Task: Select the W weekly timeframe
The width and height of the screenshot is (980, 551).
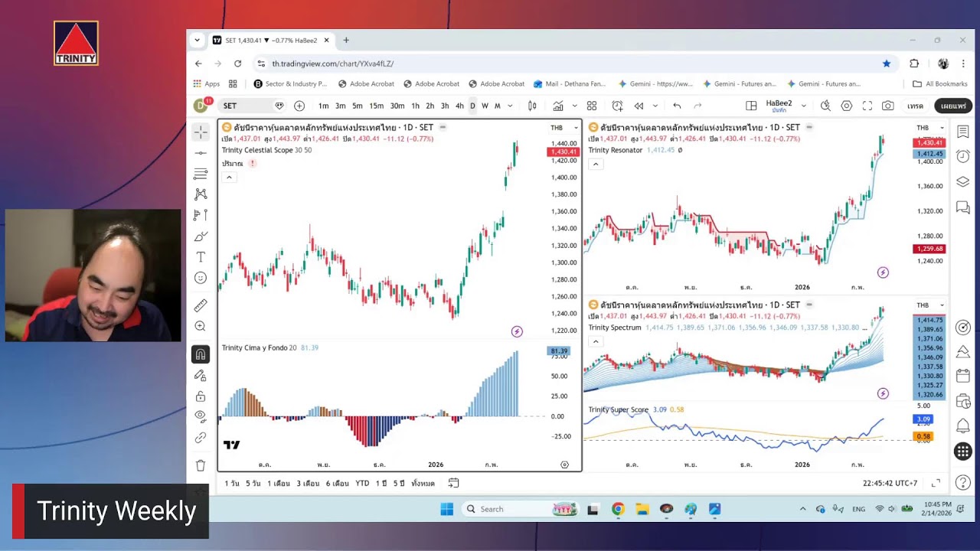Action: (485, 106)
